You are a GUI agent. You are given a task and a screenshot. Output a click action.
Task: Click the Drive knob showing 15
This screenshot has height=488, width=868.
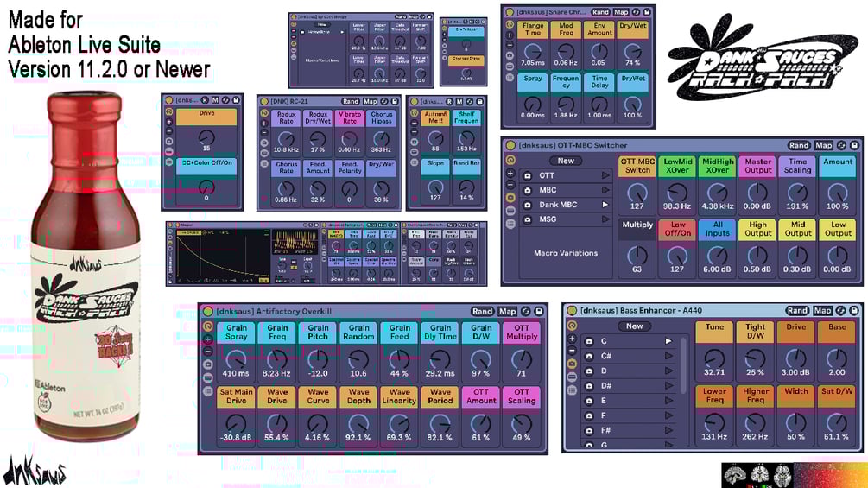click(x=206, y=136)
